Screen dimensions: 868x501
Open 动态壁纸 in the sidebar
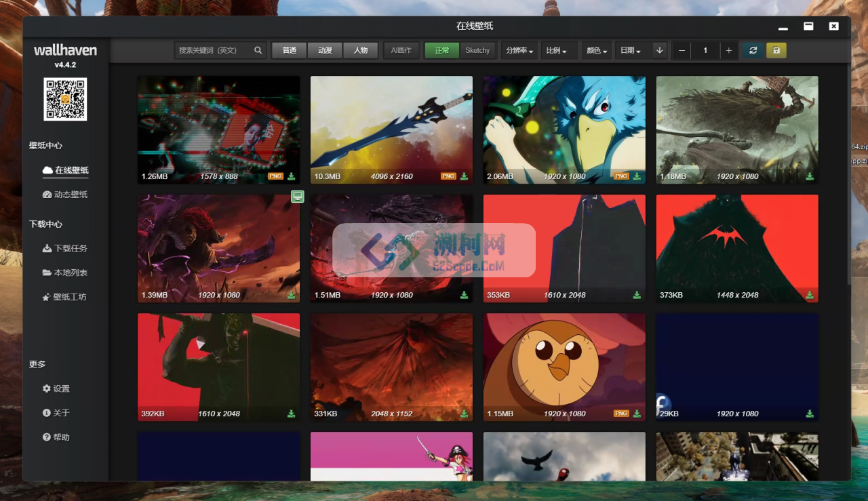tap(65, 195)
